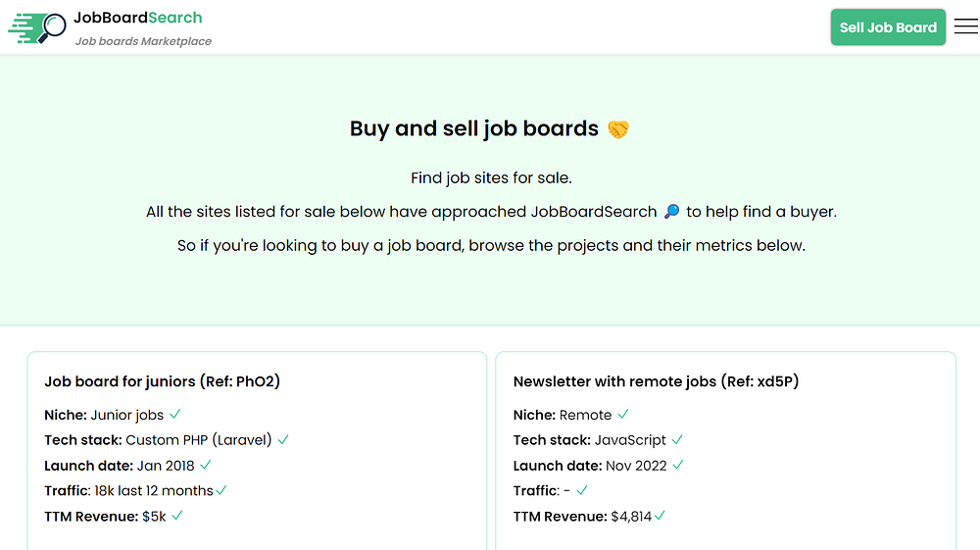Click the Sell Job Board button
This screenshot has width=980, height=550.
[888, 27]
